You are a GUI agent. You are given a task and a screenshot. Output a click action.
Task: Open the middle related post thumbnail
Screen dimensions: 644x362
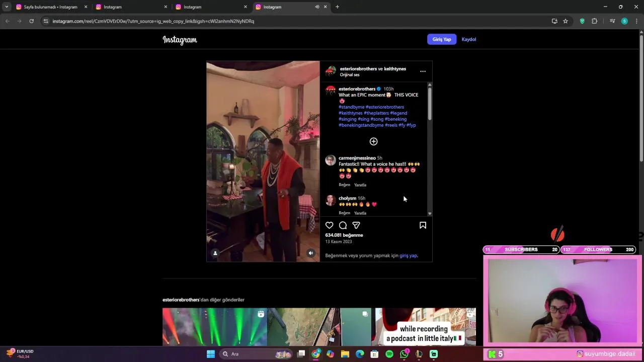pos(319,327)
